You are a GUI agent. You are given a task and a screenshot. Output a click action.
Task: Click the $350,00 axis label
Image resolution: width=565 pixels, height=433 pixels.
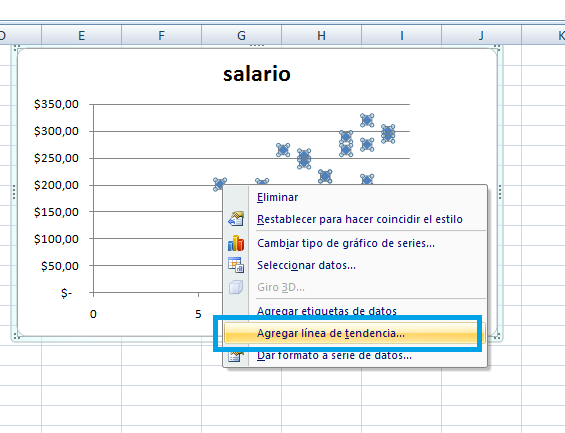point(56,104)
